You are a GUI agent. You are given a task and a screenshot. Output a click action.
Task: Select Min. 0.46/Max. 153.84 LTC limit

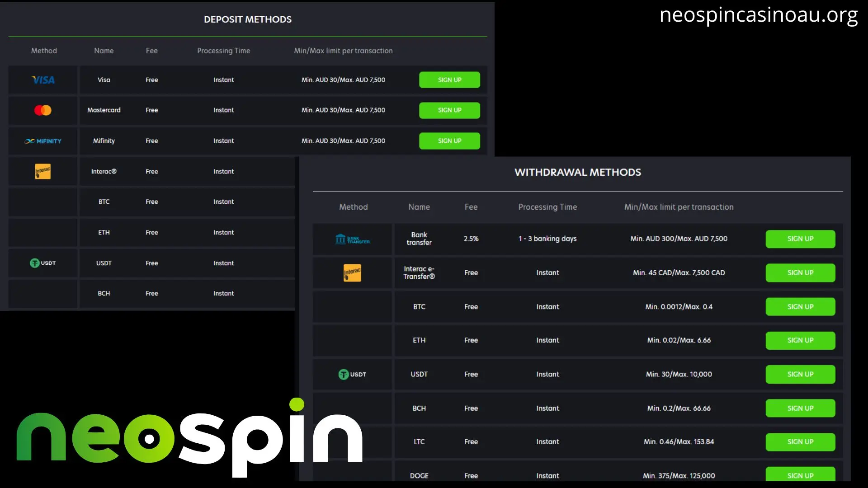(679, 442)
